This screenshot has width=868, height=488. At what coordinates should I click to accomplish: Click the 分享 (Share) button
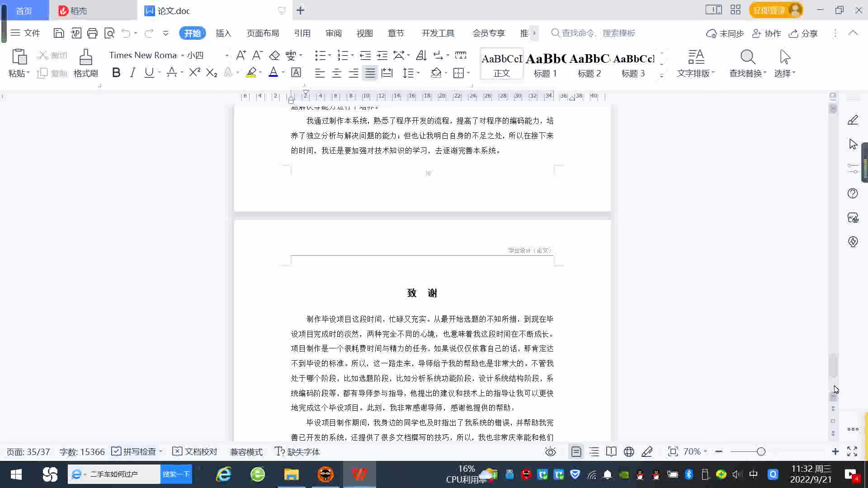[x=803, y=33]
